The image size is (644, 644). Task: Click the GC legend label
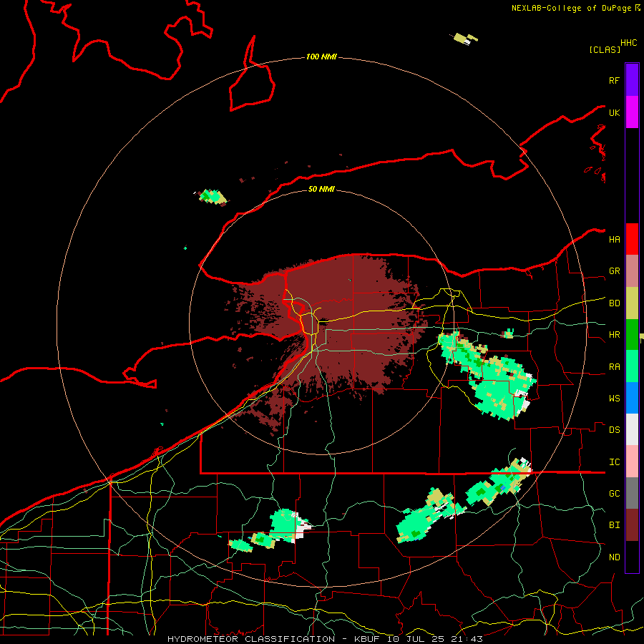(x=614, y=493)
